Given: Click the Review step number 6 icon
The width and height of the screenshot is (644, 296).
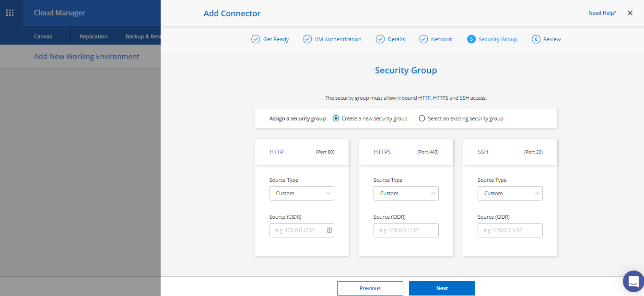Looking at the screenshot, I should click(536, 39).
